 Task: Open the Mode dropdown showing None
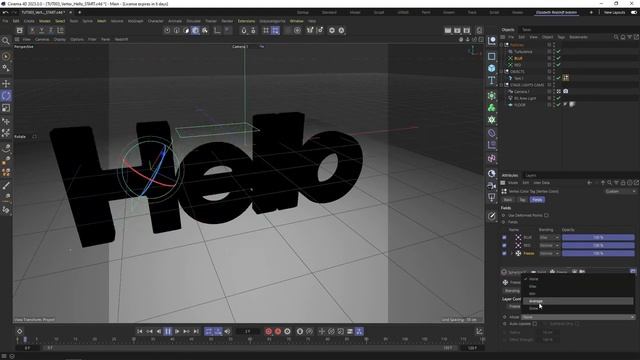578,317
